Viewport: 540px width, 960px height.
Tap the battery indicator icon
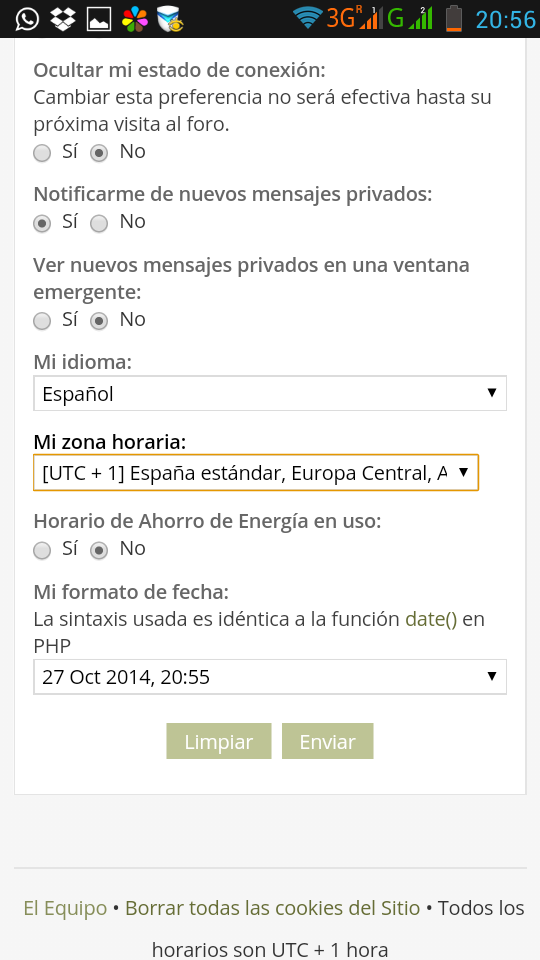[454, 18]
